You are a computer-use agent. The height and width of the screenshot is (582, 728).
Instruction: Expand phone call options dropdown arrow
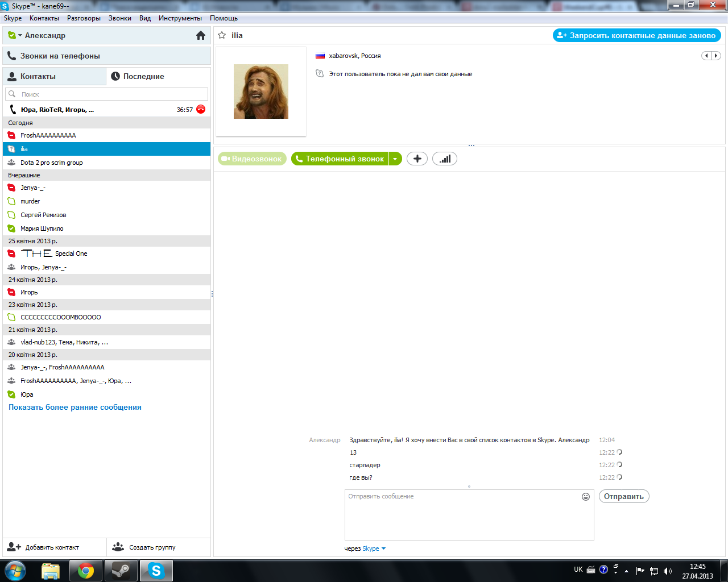point(395,159)
